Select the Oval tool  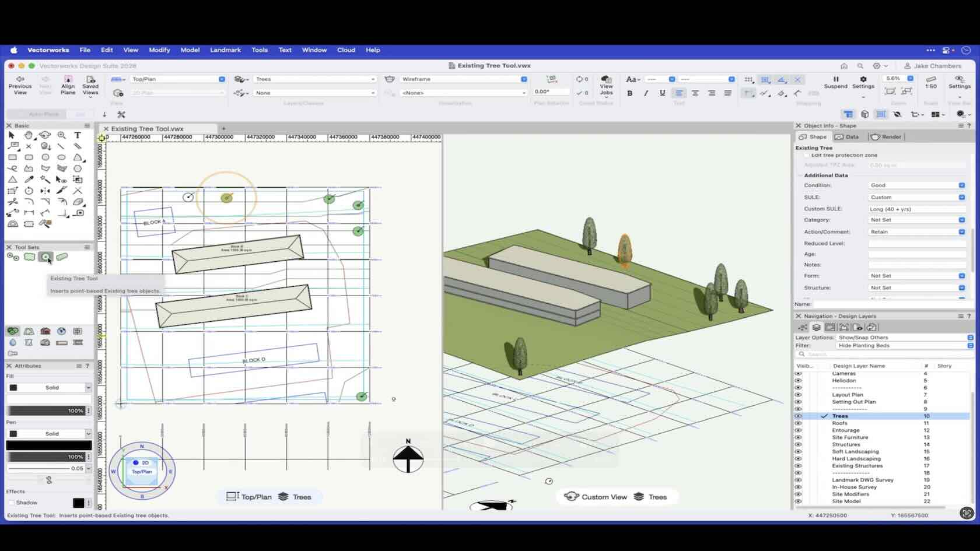click(61, 157)
